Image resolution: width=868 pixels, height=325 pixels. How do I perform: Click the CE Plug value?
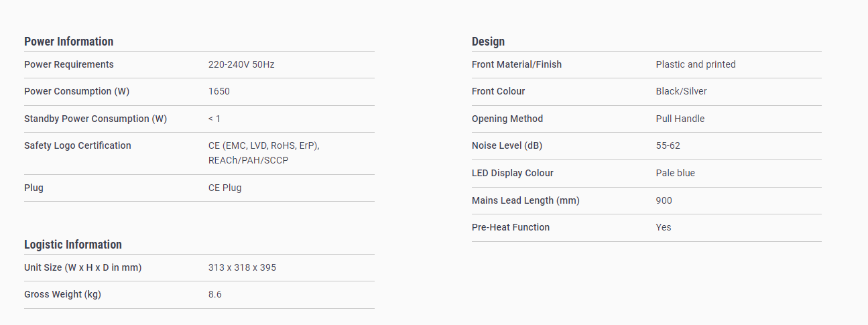pos(225,188)
